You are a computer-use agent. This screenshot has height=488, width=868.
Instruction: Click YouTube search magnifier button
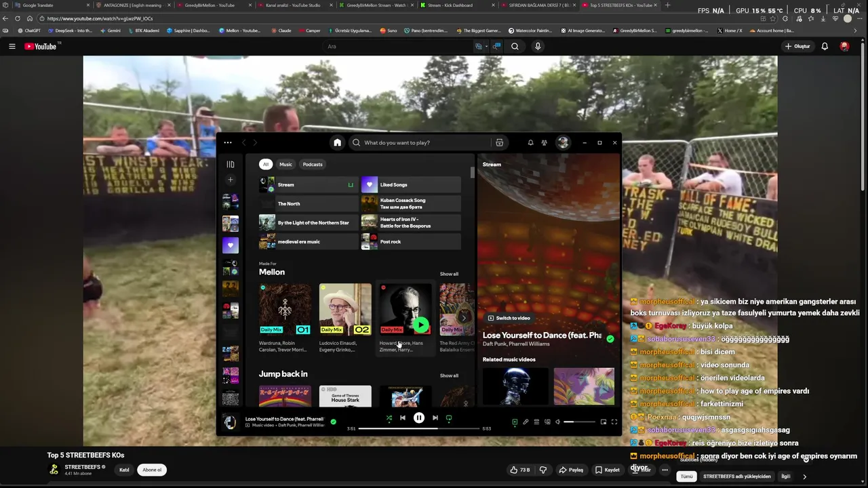click(x=515, y=46)
